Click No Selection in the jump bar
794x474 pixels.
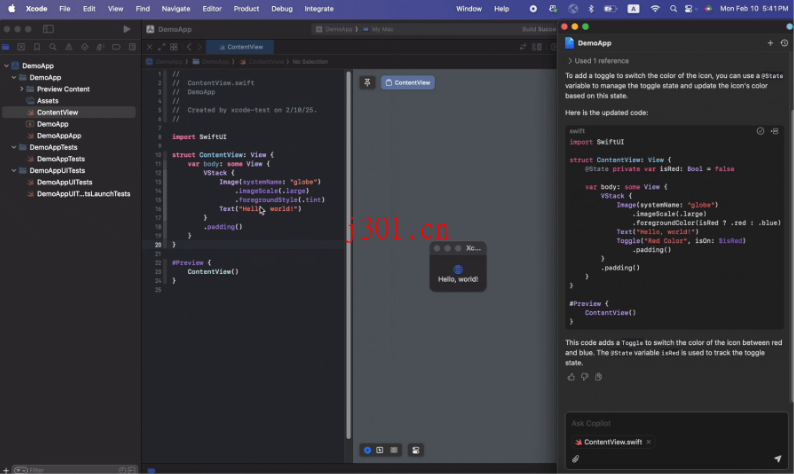tap(310, 62)
